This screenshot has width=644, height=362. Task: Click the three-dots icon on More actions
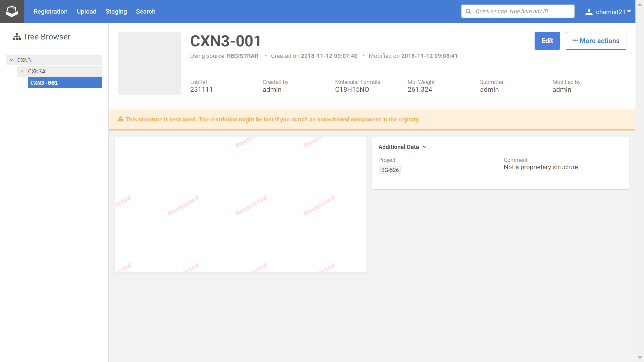point(575,40)
